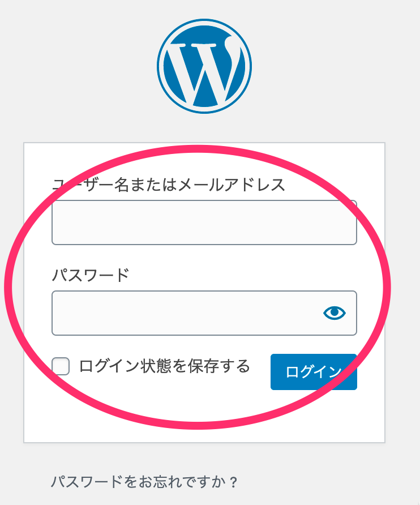
Task: Open the パスワードをお忘れですか？ link
Action: (144, 482)
